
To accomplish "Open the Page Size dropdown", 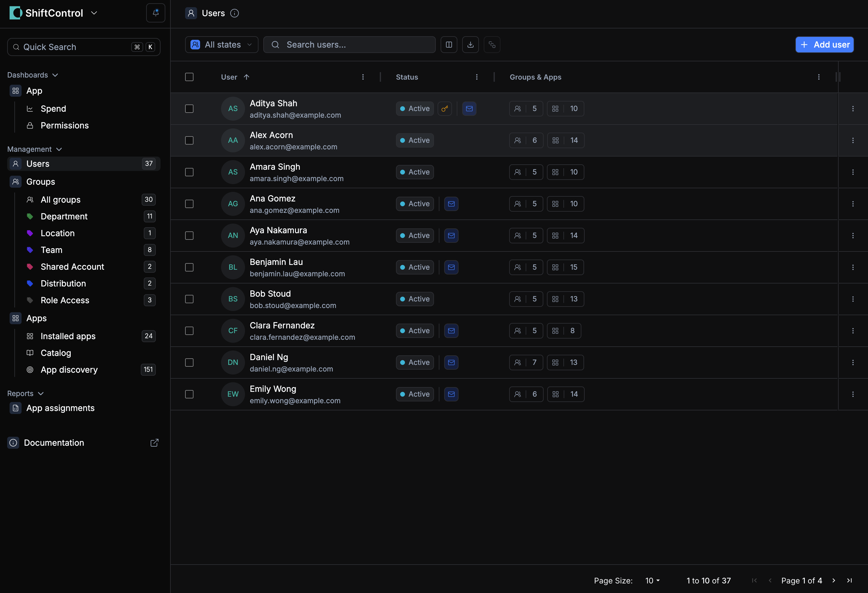I will pyautogui.click(x=652, y=580).
